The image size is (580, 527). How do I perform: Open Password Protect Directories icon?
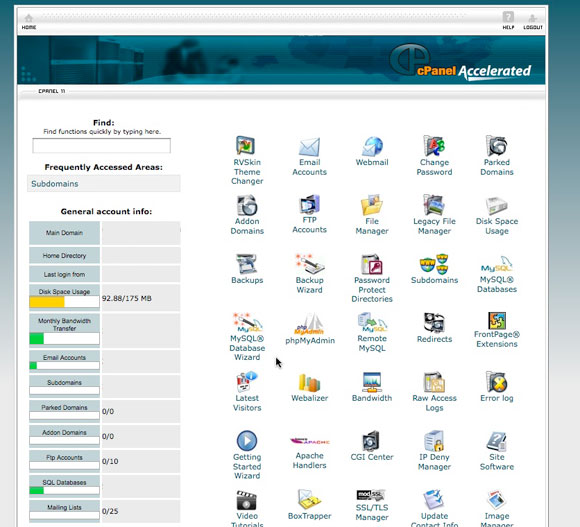(372, 264)
